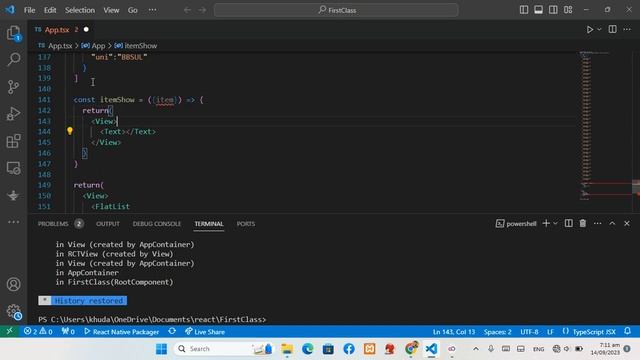The image size is (640, 360).
Task: Click the lightbulb quick fix icon
Action: point(70,131)
